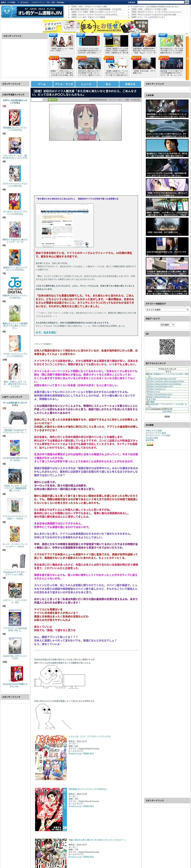Viewport: 191px width, 868px height.
Task: Open the お知らせ navigation tab
Action: coord(130,84)
